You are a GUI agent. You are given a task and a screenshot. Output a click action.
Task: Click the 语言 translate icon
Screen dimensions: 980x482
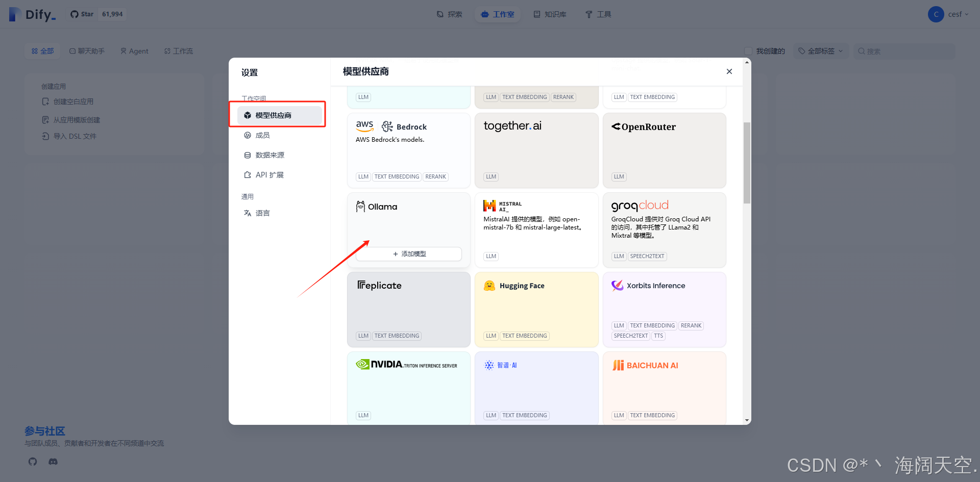[248, 213]
